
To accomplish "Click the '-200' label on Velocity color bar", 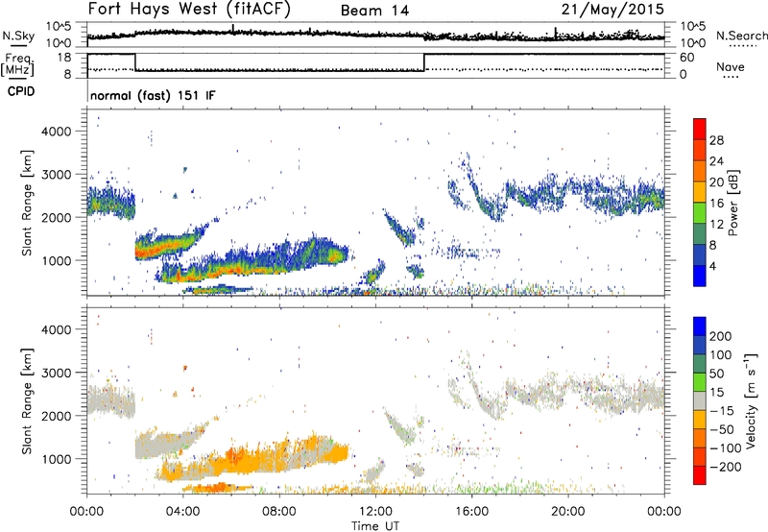I will click(x=726, y=467).
